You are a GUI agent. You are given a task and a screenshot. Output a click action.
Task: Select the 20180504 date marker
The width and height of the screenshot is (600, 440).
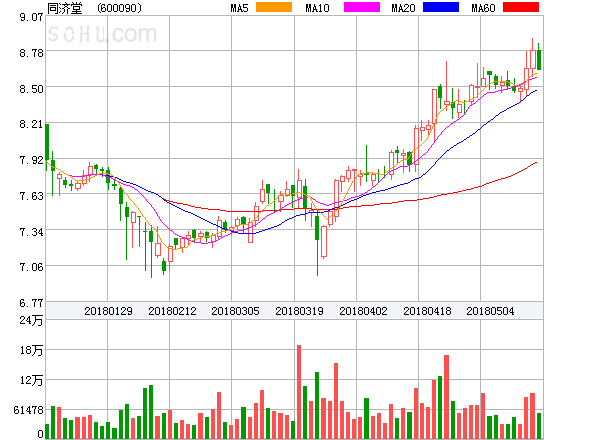[x=490, y=311]
